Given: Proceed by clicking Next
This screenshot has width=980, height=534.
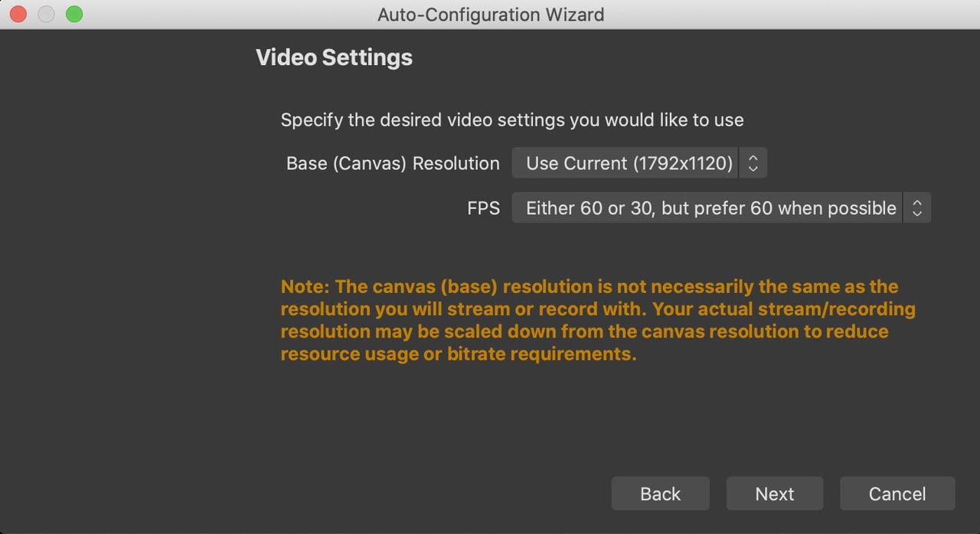Looking at the screenshot, I should coord(774,494).
